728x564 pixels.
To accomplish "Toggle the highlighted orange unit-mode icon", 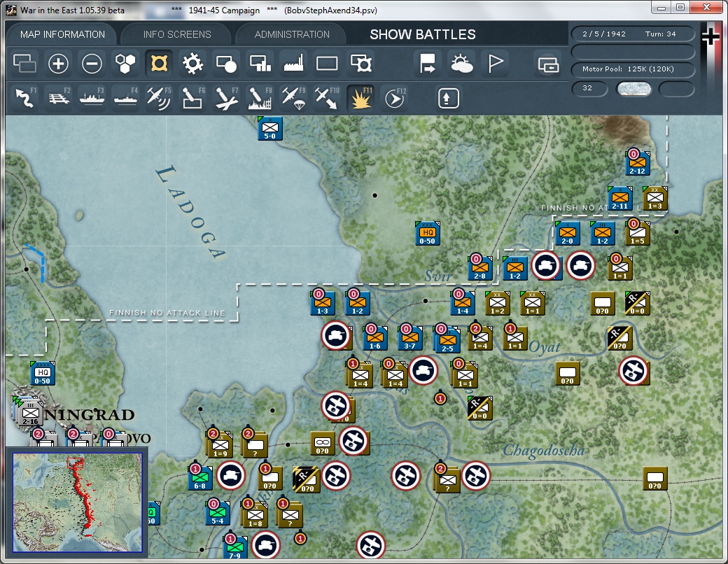I will (x=159, y=63).
